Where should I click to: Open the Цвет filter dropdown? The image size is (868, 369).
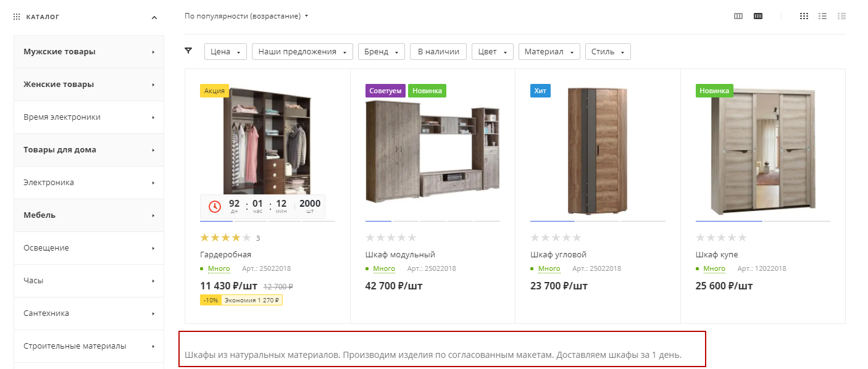pyautogui.click(x=493, y=52)
